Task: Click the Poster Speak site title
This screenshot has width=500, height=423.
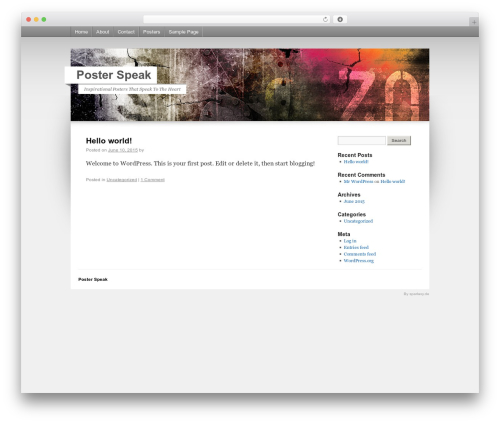Action: click(114, 75)
